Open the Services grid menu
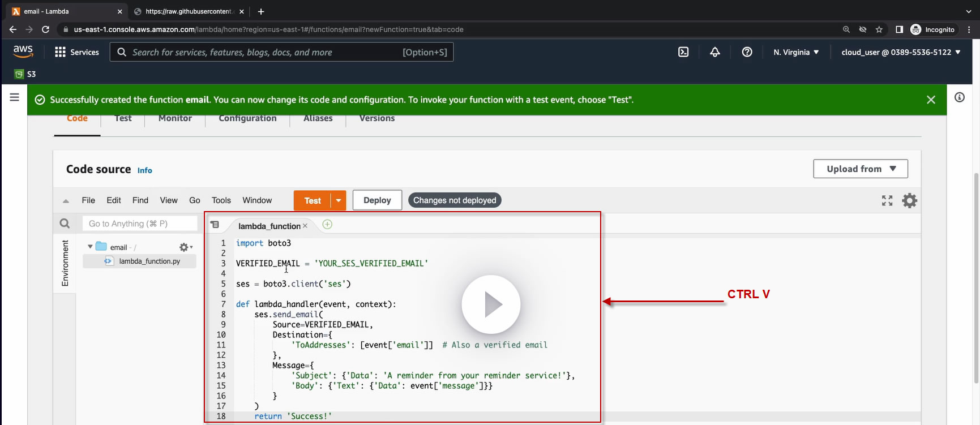 (x=60, y=52)
